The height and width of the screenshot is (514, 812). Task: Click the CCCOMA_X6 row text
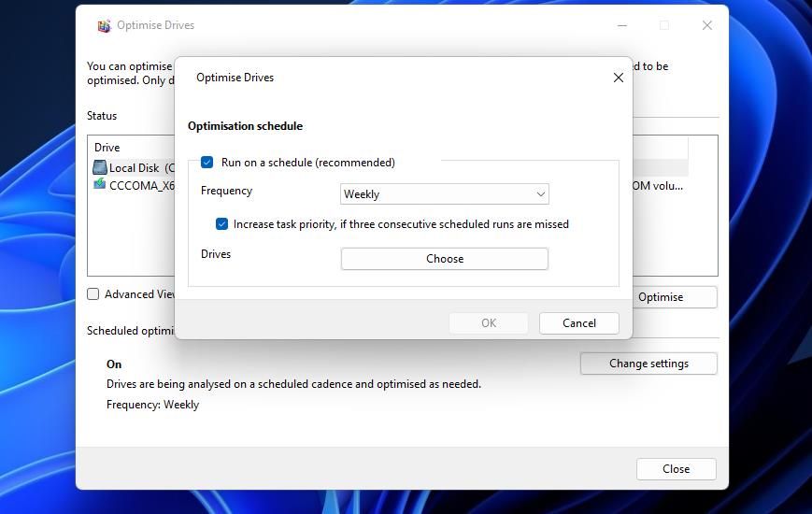142,185
